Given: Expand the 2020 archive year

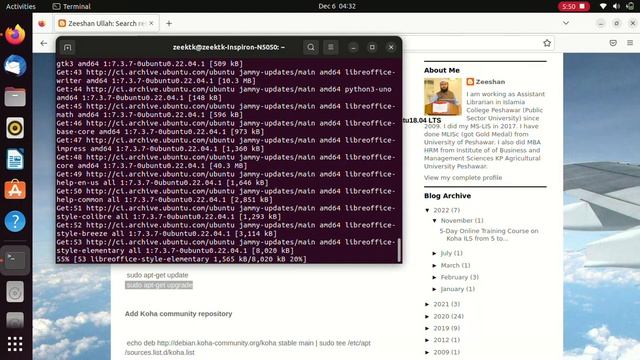Looking at the screenshot, I should 427,316.
